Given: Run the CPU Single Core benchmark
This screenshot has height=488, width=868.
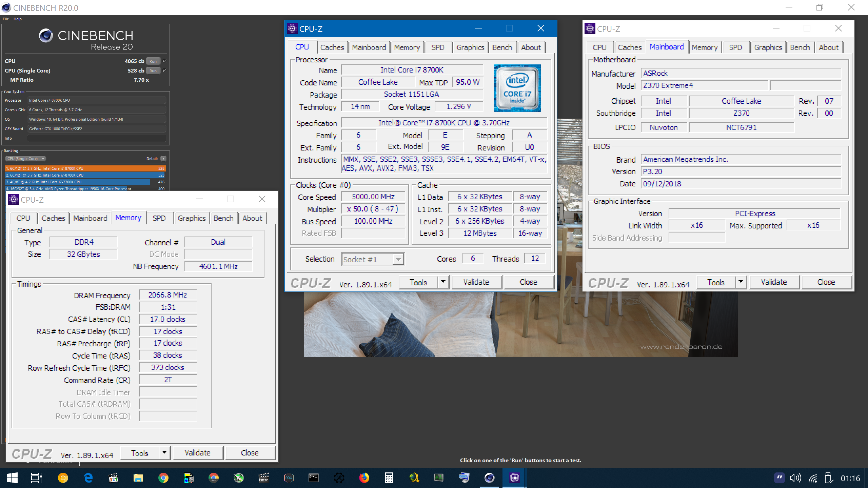Looking at the screenshot, I should click(x=153, y=71).
